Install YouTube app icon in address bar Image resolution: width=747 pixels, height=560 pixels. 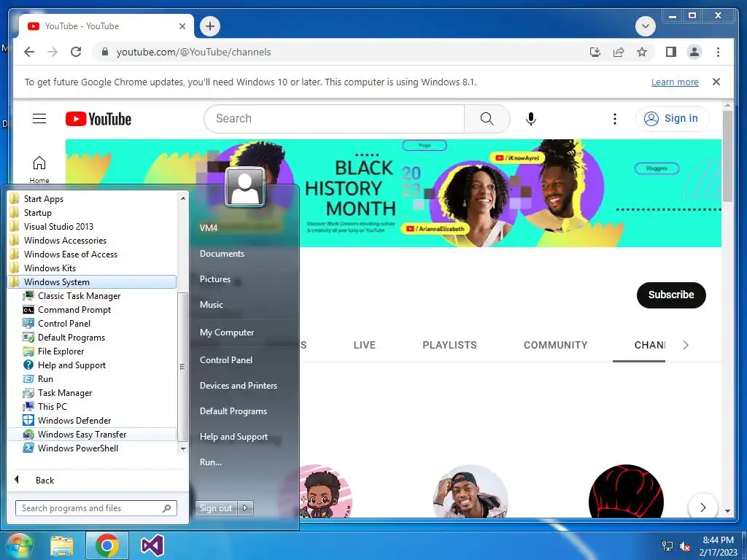595,52
